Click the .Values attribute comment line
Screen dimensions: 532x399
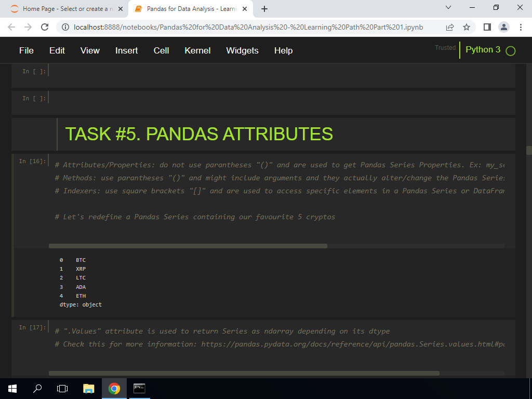pyautogui.click(x=222, y=331)
